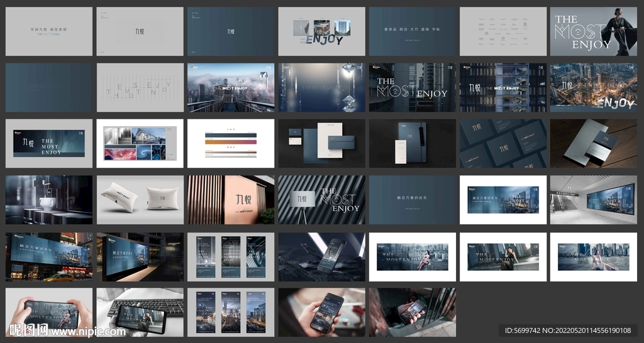The image size is (644, 343).
Task: Click the cloudy skyline slide thumbnail
Action: 230,87
